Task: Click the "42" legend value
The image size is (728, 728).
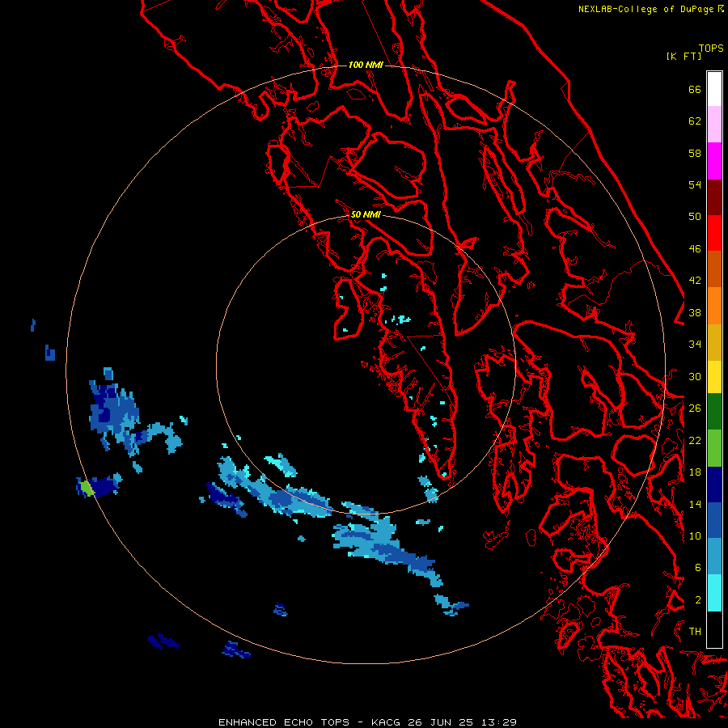Action: (x=695, y=281)
